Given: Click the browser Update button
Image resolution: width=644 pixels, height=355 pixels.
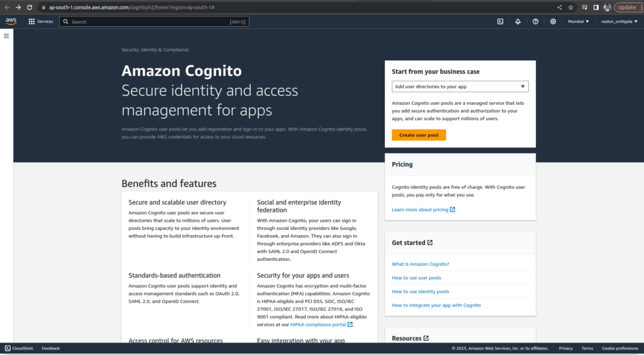Looking at the screenshot, I should [x=627, y=8].
